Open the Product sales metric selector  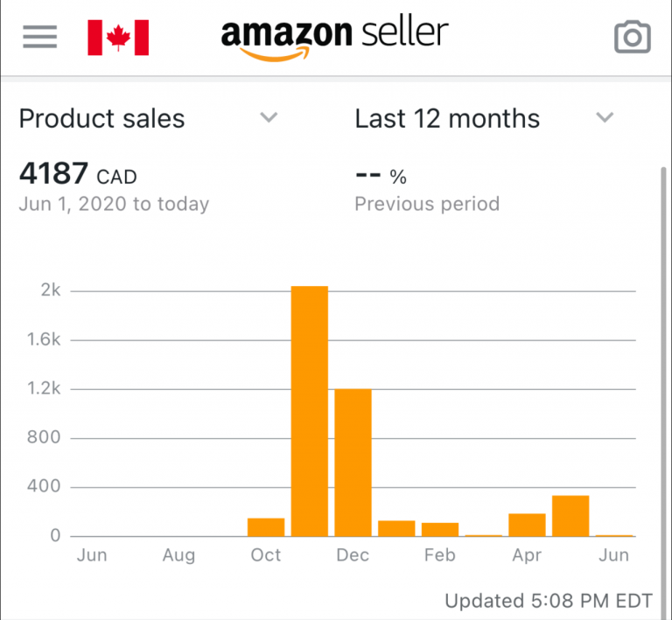148,118
